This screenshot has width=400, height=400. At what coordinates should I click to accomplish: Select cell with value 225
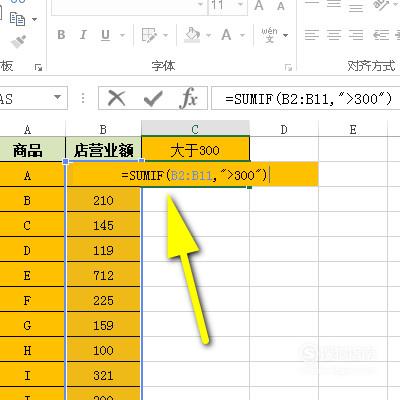click(103, 300)
